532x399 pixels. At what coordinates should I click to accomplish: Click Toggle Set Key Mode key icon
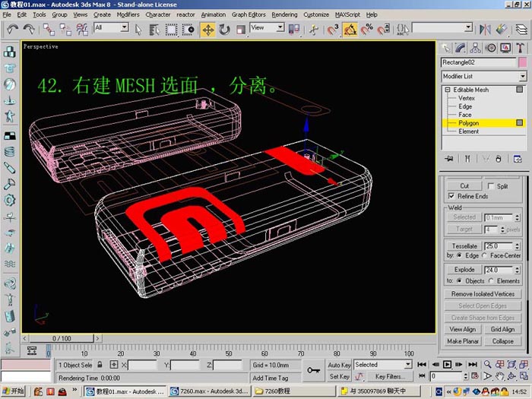point(313,370)
